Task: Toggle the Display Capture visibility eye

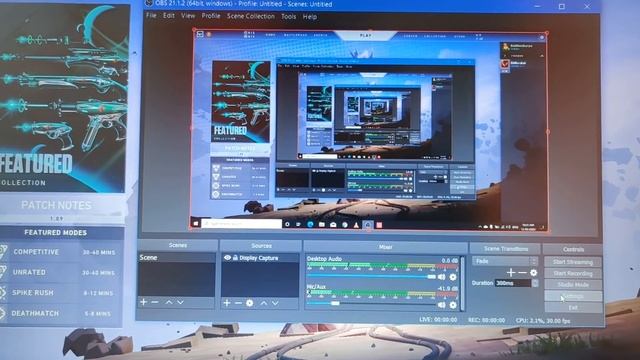Action: [x=227, y=258]
